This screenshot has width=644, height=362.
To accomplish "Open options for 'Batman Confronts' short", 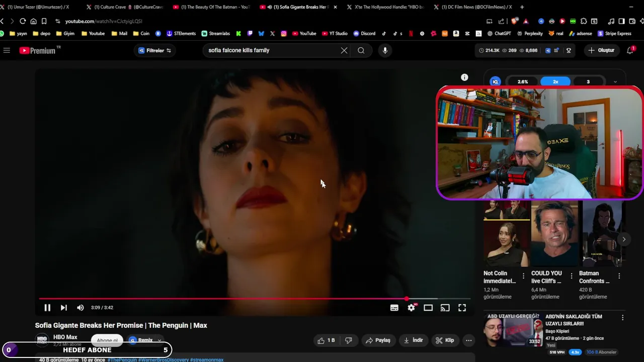I will (619, 276).
